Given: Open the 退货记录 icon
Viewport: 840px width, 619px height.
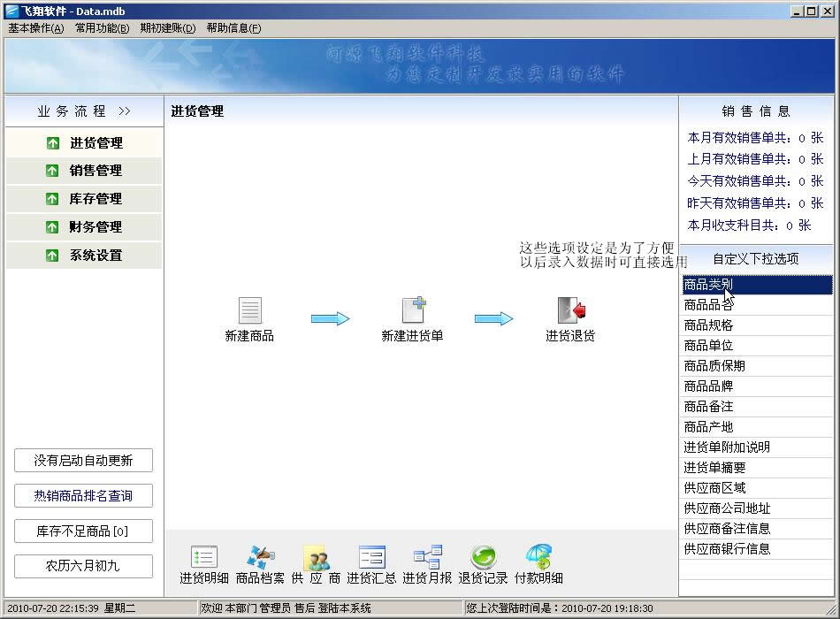Looking at the screenshot, I should pos(483,557).
